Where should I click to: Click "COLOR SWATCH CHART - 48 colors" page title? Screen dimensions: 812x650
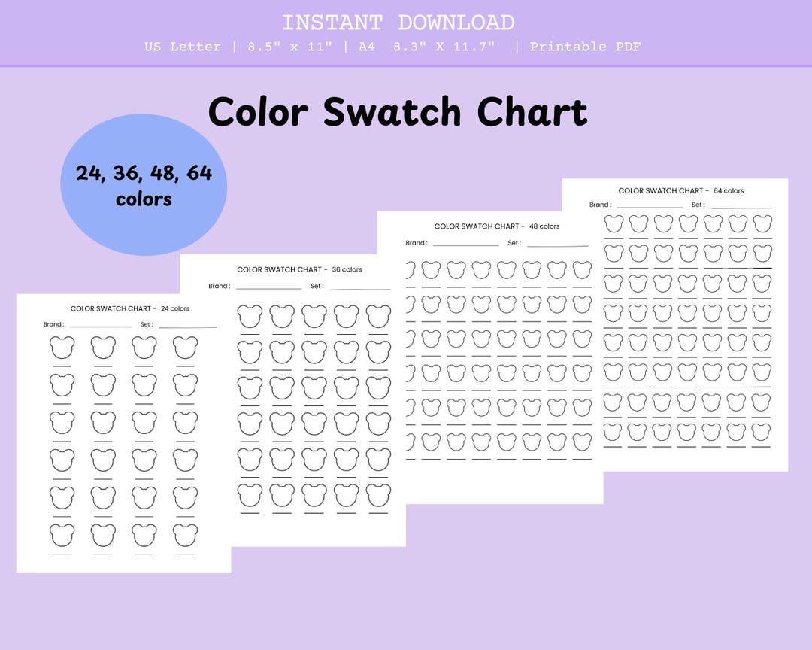tap(497, 226)
